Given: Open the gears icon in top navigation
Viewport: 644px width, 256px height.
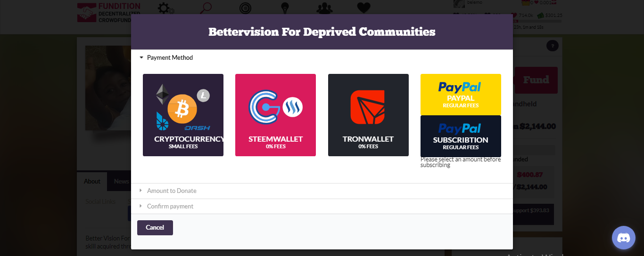Looking at the screenshot, I should (x=165, y=8).
